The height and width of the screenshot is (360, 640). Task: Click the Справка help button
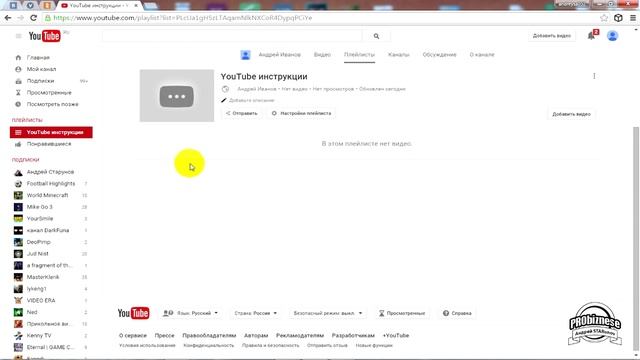tap(457, 313)
